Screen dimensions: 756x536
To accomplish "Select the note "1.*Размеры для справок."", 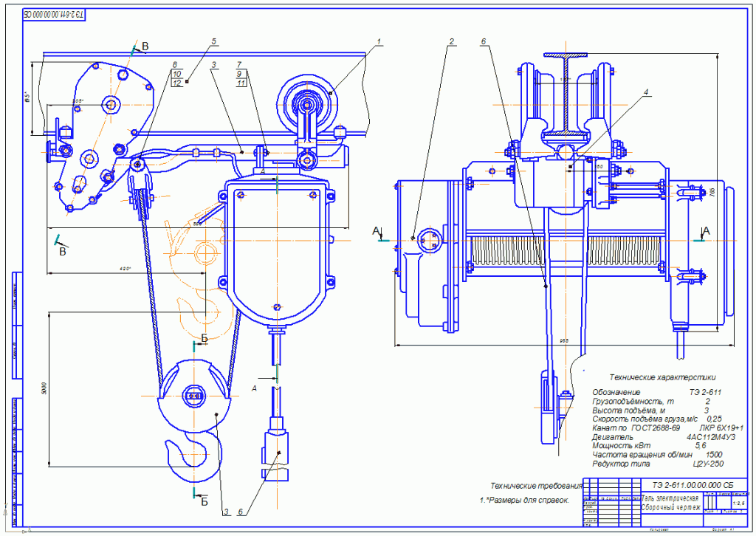I will click(x=525, y=501).
